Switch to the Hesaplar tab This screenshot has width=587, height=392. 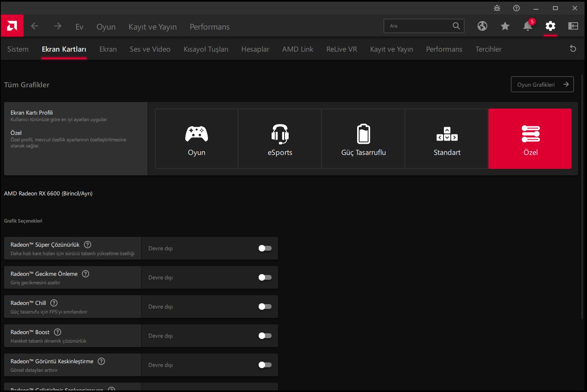click(255, 49)
